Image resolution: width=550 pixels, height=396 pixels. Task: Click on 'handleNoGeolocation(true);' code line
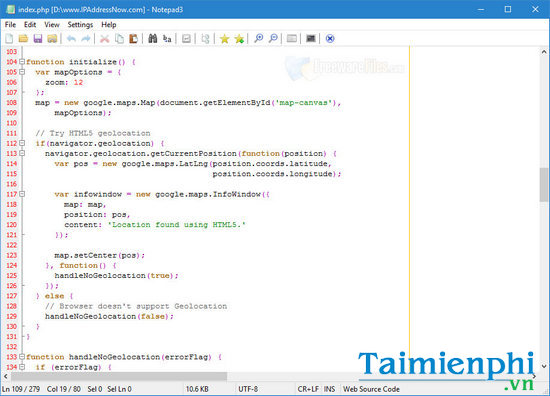(x=116, y=275)
